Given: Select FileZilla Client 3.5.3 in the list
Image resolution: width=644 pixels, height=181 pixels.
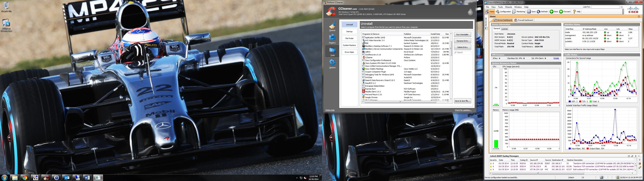Looking at the screenshot, I should pyautogui.click(x=406, y=92).
